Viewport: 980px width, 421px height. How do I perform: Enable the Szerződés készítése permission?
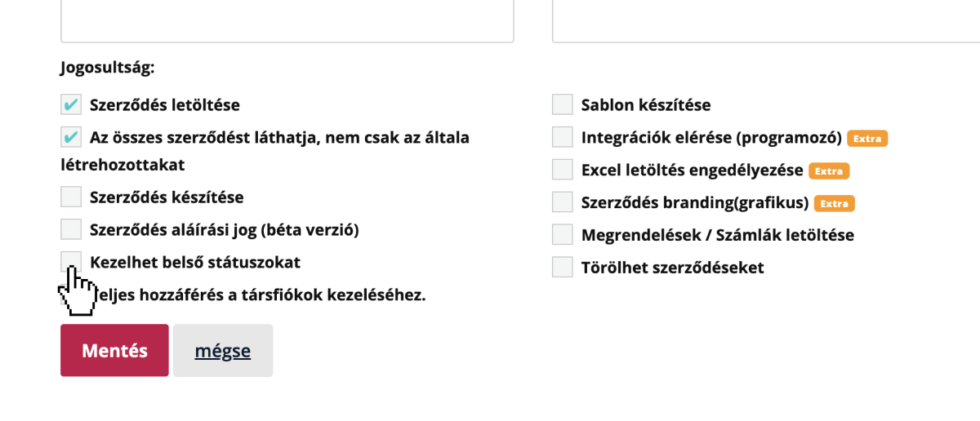tap(71, 197)
